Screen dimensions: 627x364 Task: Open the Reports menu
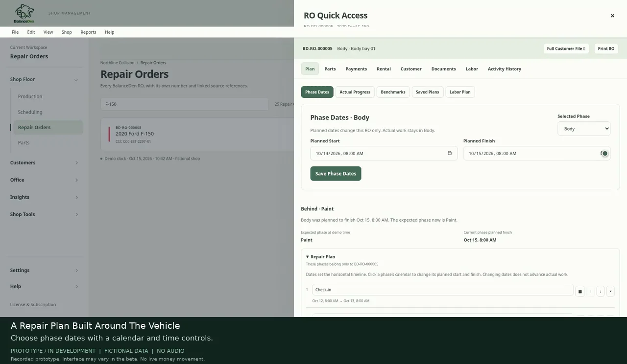pos(88,32)
